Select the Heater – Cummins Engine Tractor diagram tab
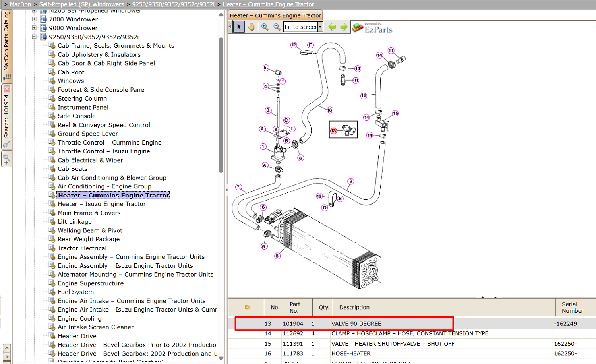Viewport: 596px width, 364px height. (x=275, y=15)
